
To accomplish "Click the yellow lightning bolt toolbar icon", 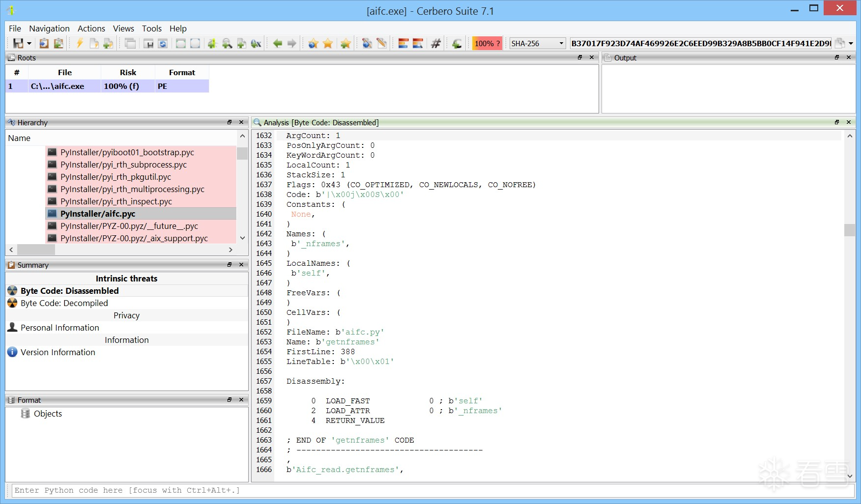I will 79,44.
